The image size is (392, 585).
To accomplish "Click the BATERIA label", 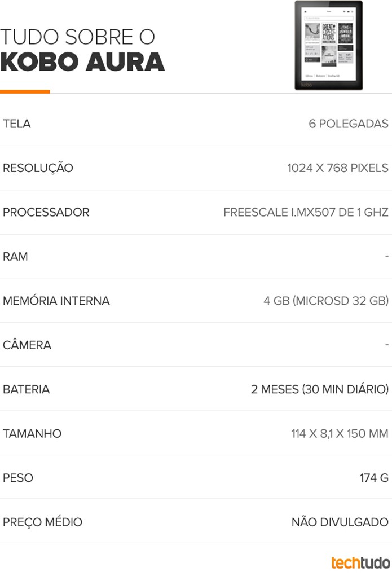I will pos(26,389).
